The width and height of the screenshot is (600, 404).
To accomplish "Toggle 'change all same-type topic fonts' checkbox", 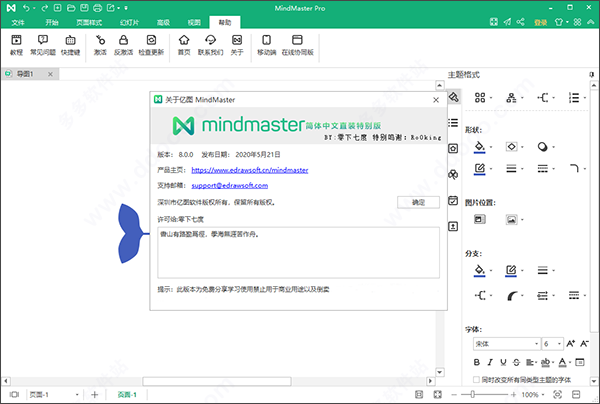I will [x=476, y=380].
